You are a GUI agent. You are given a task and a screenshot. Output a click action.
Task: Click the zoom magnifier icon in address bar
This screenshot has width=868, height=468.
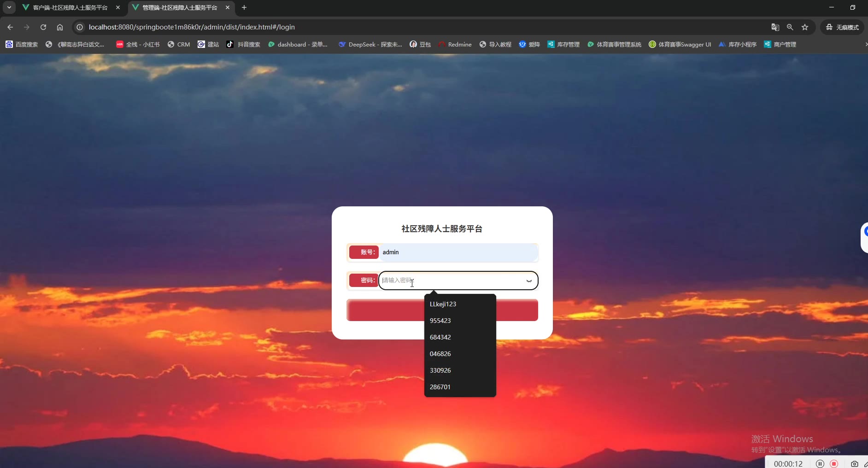click(790, 27)
